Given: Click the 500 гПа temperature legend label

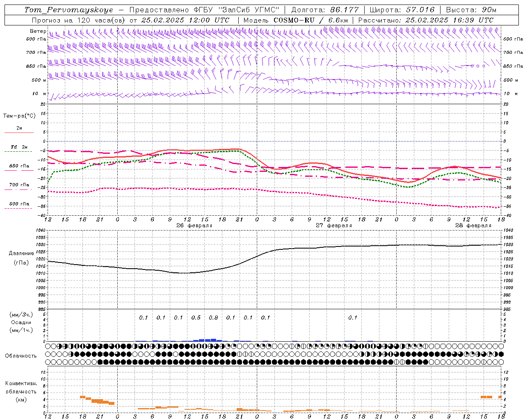Looking at the screenshot, I should [19, 204].
